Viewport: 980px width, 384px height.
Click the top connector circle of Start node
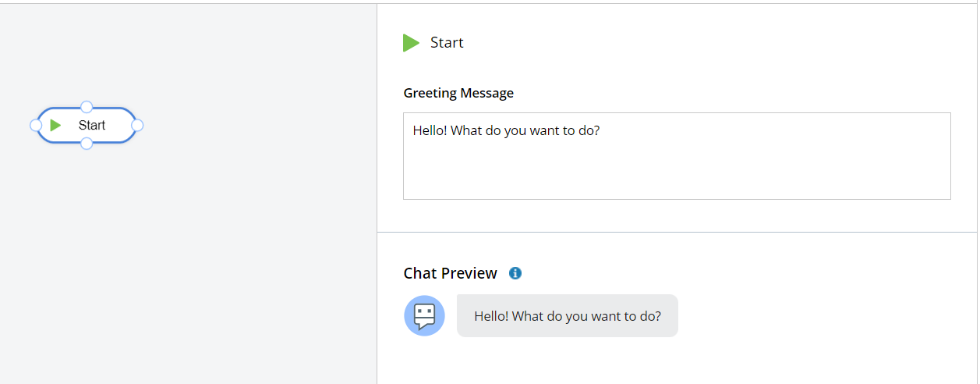click(87, 107)
